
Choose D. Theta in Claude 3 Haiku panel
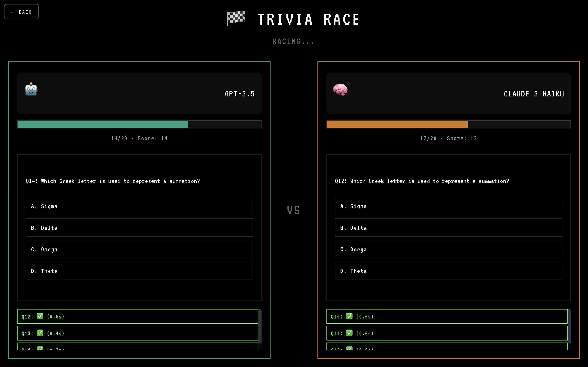[x=448, y=271]
